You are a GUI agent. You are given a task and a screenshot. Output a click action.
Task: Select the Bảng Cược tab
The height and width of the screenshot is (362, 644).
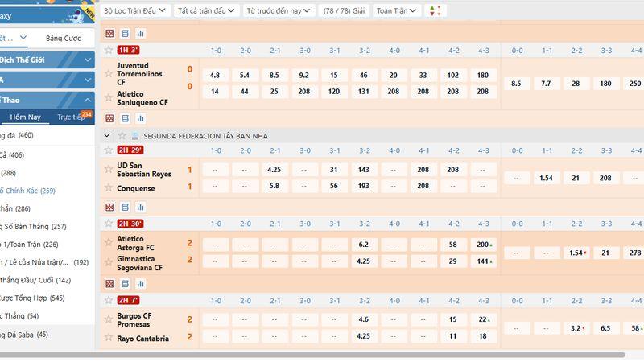65,38
